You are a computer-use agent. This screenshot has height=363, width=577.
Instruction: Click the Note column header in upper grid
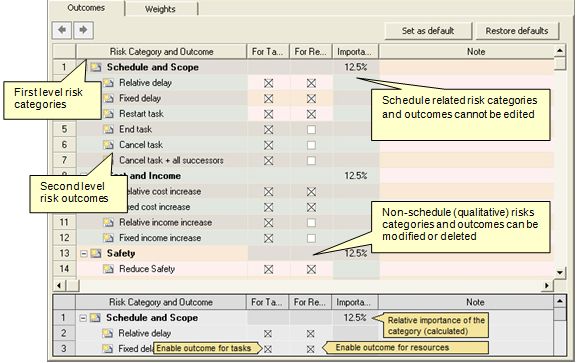[x=476, y=52]
